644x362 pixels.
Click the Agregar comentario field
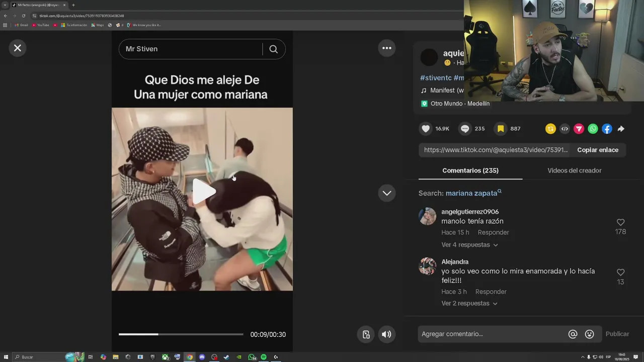(x=492, y=334)
